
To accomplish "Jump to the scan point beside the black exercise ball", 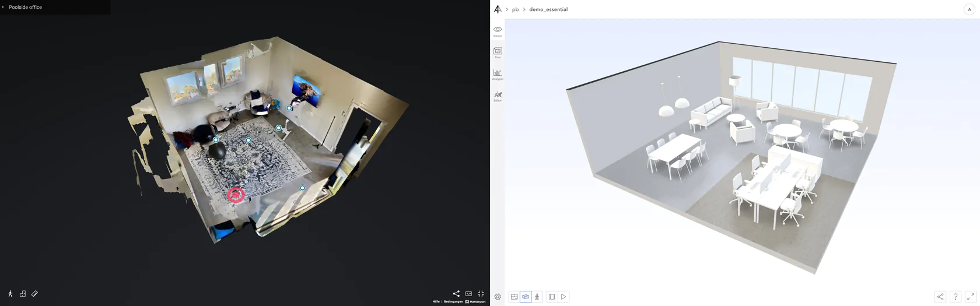I will point(216,140).
